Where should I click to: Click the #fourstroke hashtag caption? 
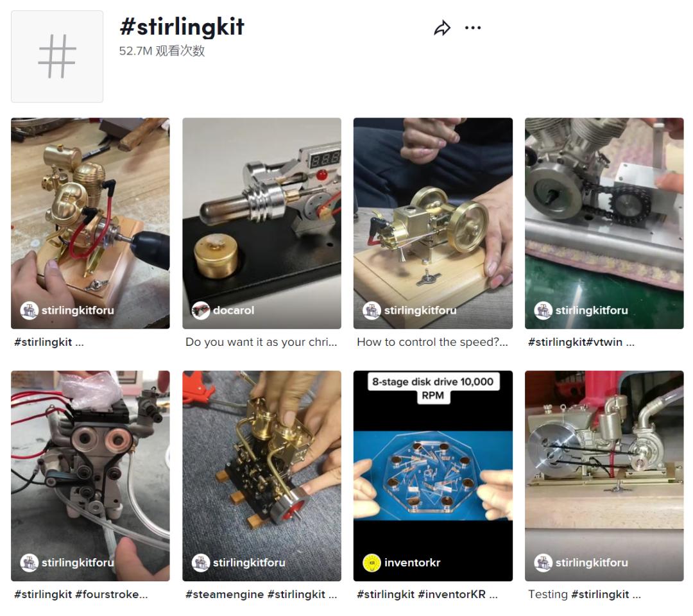coord(112,594)
